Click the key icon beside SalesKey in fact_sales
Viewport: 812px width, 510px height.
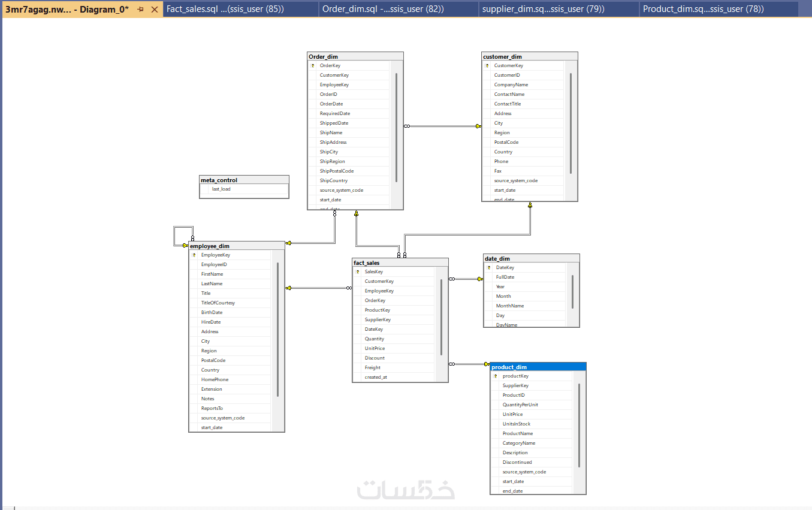358,271
